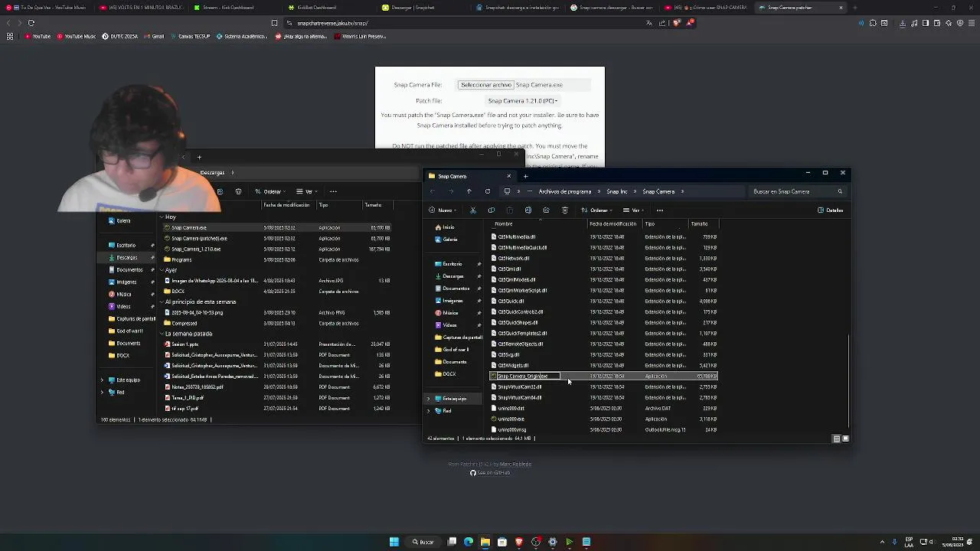
Task: Click the taskbar Buscar search box
Action: click(x=423, y=542)
